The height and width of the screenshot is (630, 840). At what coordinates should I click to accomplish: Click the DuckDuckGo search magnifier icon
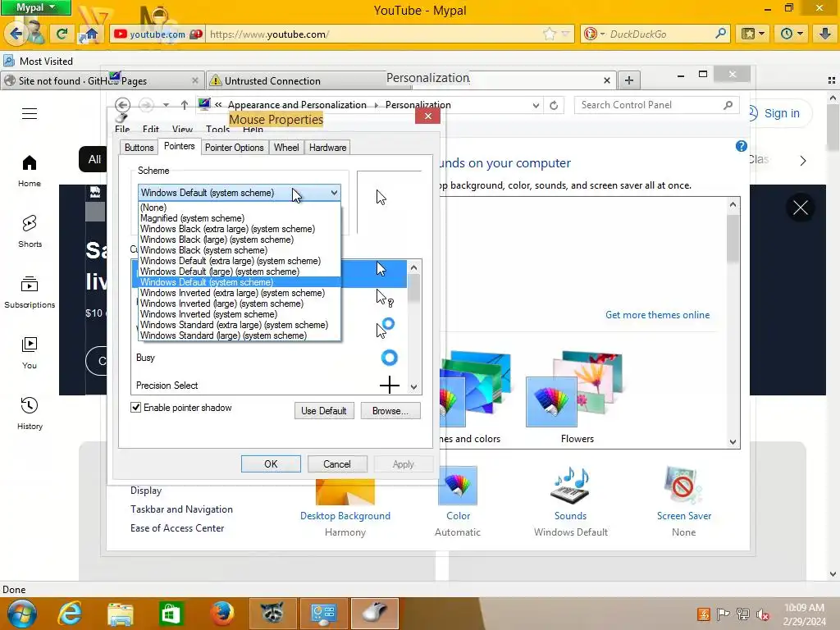[x=720, y=34]
